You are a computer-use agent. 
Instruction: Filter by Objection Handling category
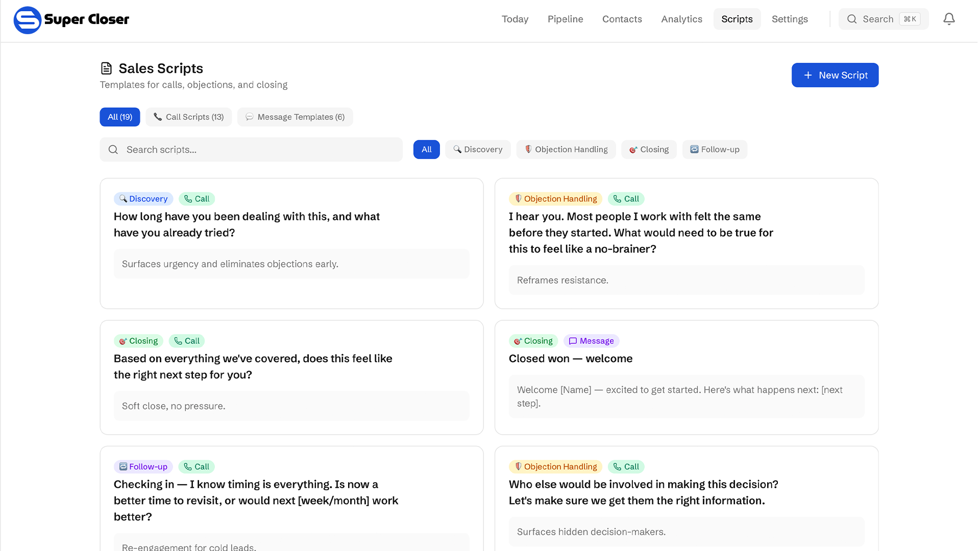[x=566, y=149]
